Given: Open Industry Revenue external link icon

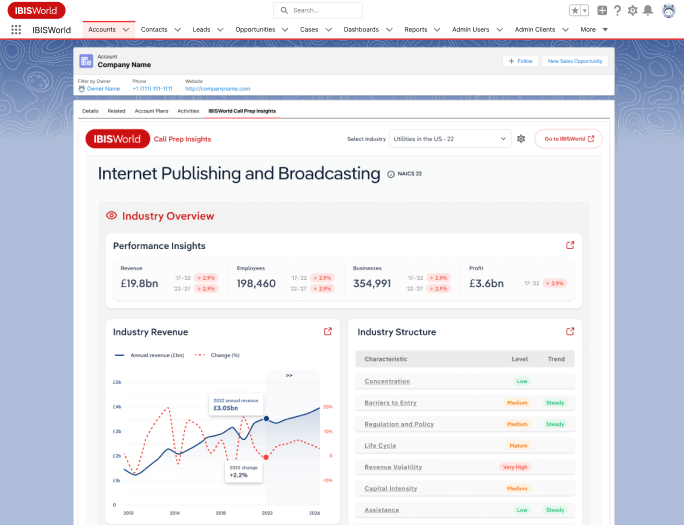Looking at the screenshot, I should point(327,332).
